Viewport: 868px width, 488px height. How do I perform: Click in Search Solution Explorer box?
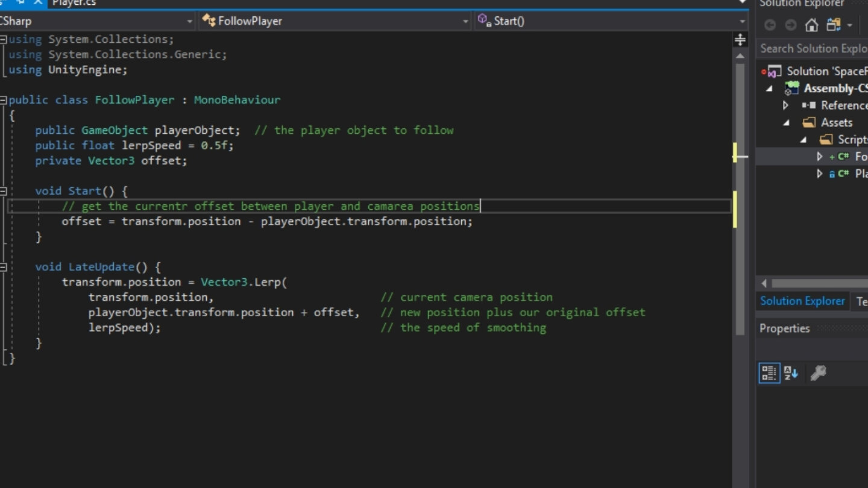(812, 48)
